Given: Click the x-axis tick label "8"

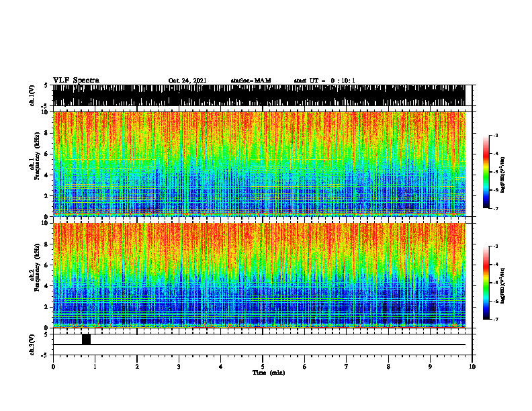Looking at the screenshot, I should [388, 367].
